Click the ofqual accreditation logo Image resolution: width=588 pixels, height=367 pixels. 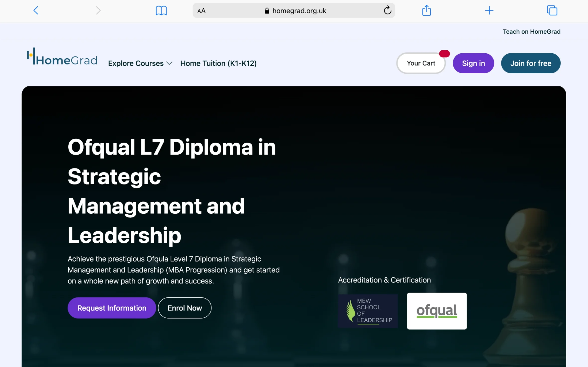[436, 311]
